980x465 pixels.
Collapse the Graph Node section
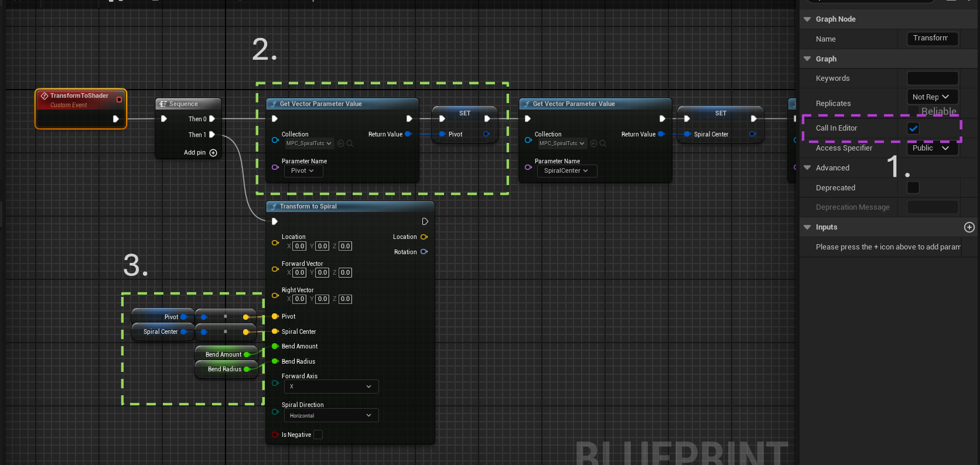coord(807,19)
